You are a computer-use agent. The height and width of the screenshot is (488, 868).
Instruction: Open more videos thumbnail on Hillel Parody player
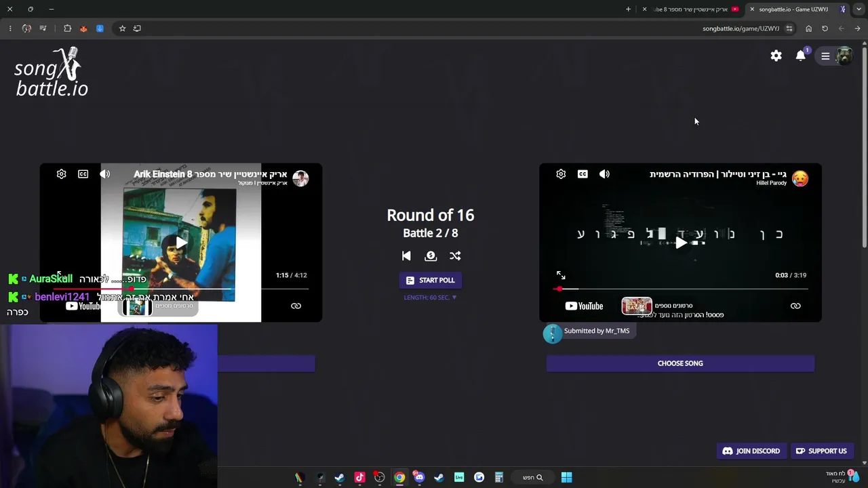tap(637, 306)
